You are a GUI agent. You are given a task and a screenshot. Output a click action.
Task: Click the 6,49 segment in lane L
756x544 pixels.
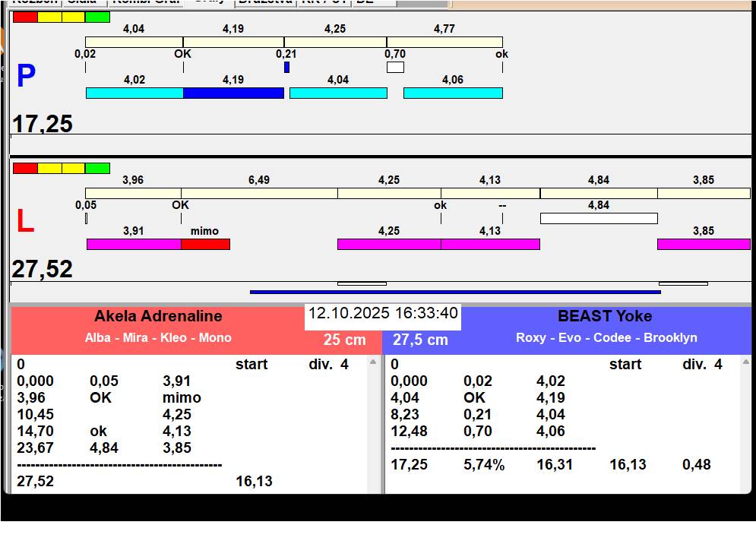pyautogui.click(x=259, y=193)
